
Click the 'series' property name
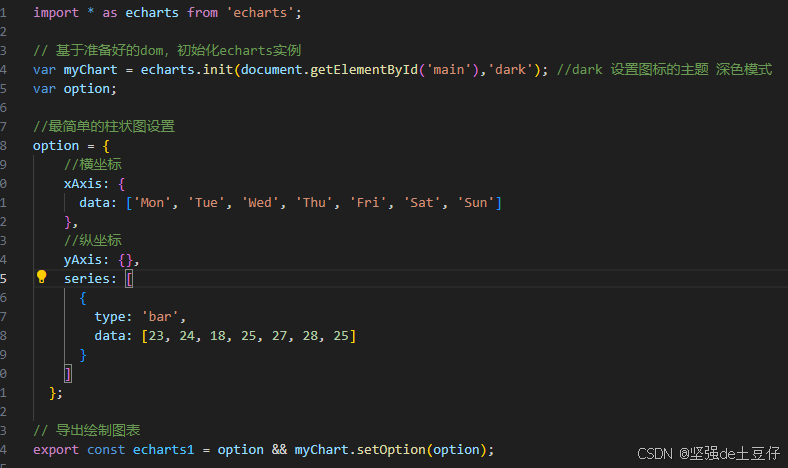tap(86, 278)
